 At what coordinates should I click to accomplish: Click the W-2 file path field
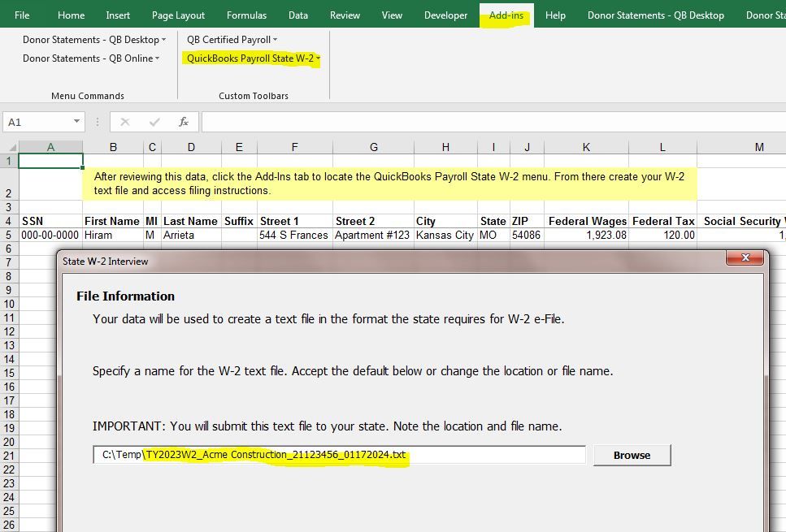coord(340,455)
